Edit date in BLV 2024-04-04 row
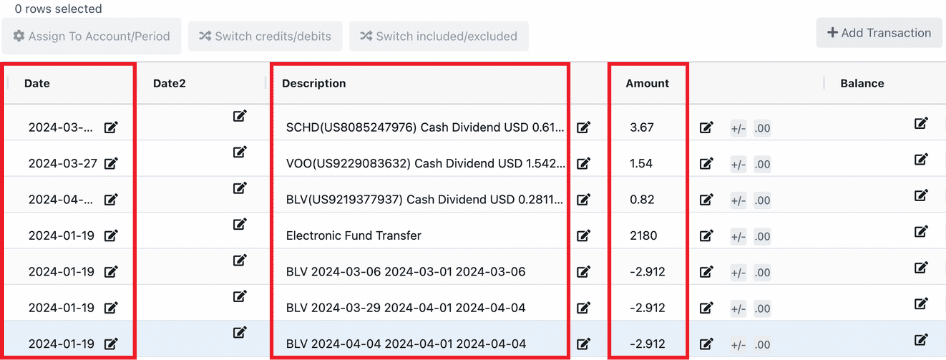The width and height of the screenshot is (946, 360). click(111, 344)
